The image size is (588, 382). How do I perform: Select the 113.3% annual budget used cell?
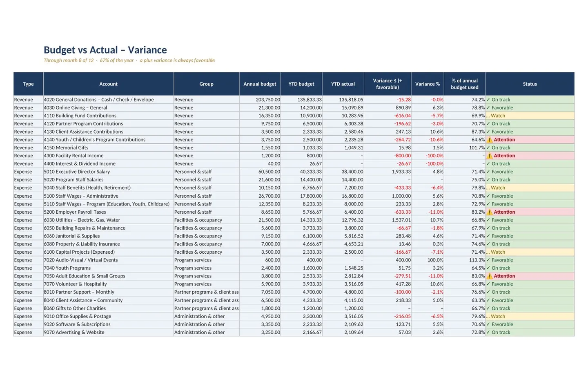[465, 260]
